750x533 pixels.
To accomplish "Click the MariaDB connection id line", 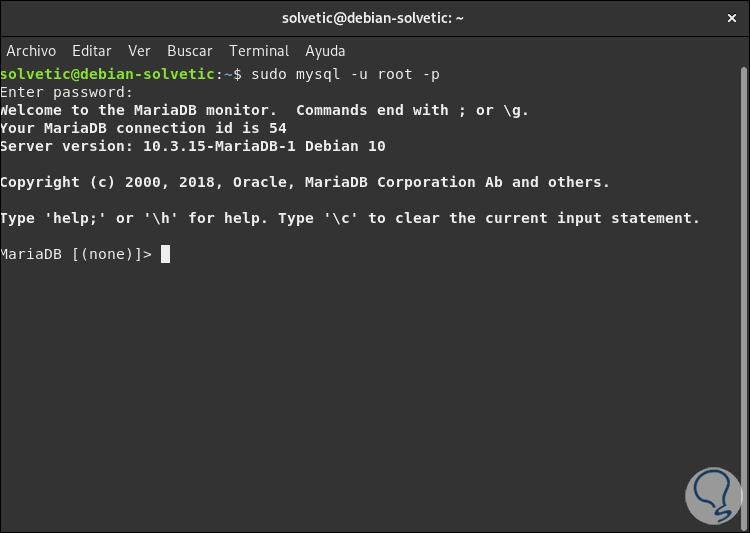I will tap(143, 128).
